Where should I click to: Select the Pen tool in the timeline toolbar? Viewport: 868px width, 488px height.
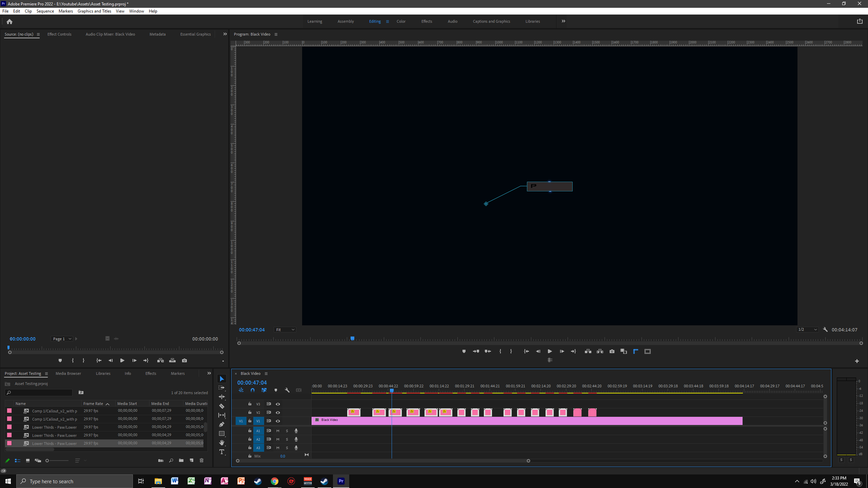pos(222,424)
